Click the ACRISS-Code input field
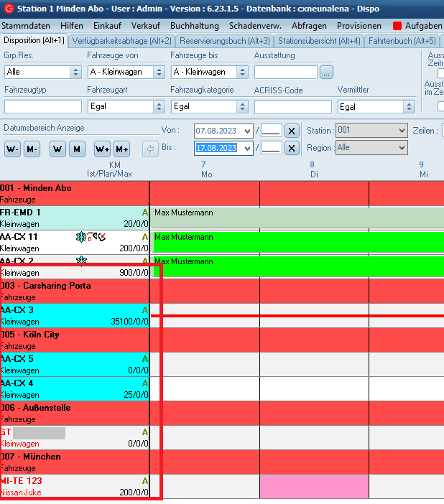This screenshot has width=444, height=504. pyautogui.click(x=291, y=106)
